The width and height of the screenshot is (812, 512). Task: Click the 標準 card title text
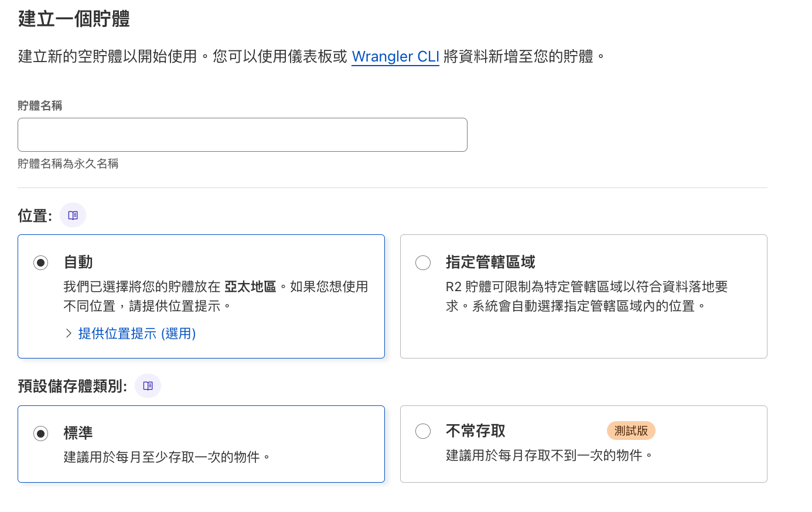78,433
